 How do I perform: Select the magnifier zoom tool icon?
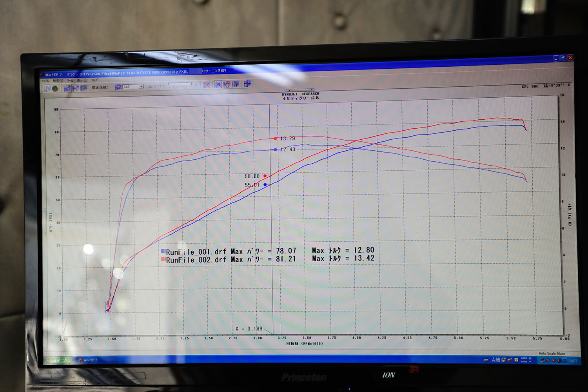218,84
